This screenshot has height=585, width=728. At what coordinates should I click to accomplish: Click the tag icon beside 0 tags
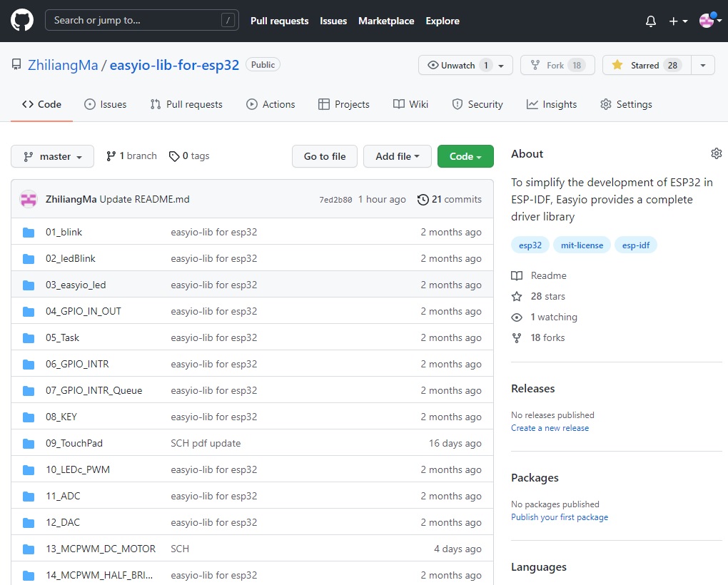coord(174,156)
